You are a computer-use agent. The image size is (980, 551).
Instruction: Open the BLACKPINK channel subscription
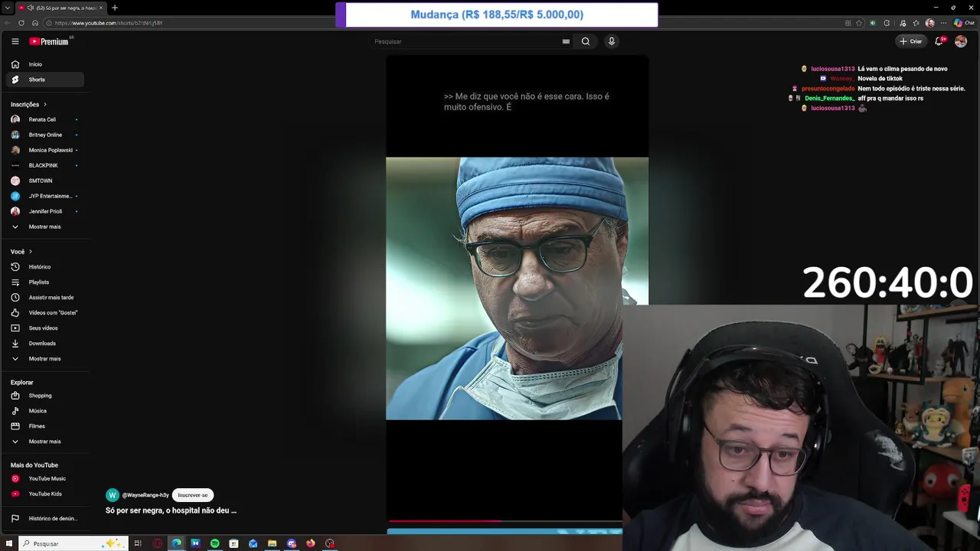[x=45, y=165]
